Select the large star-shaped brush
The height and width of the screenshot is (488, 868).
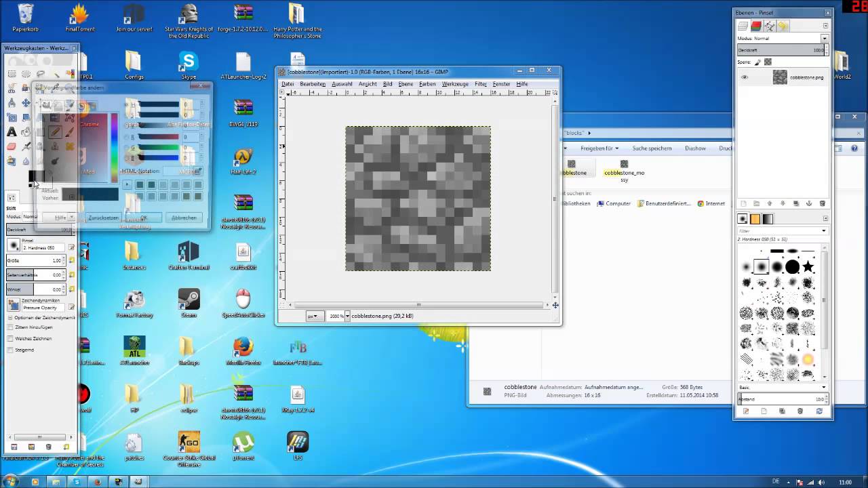[x=808, y=266]
